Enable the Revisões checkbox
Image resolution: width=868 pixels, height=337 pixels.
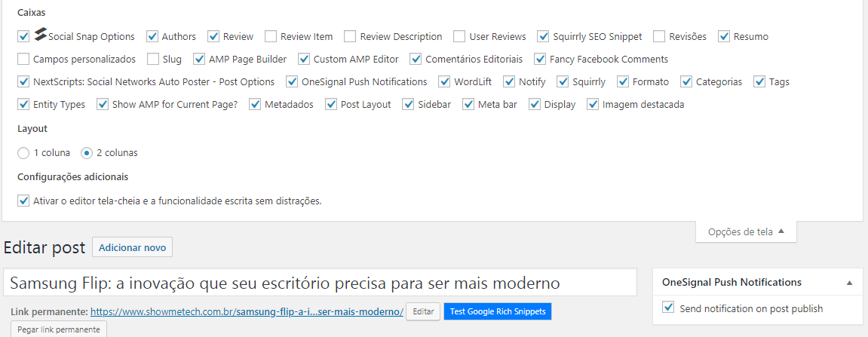pyautogui.click(x=659, y=36)
